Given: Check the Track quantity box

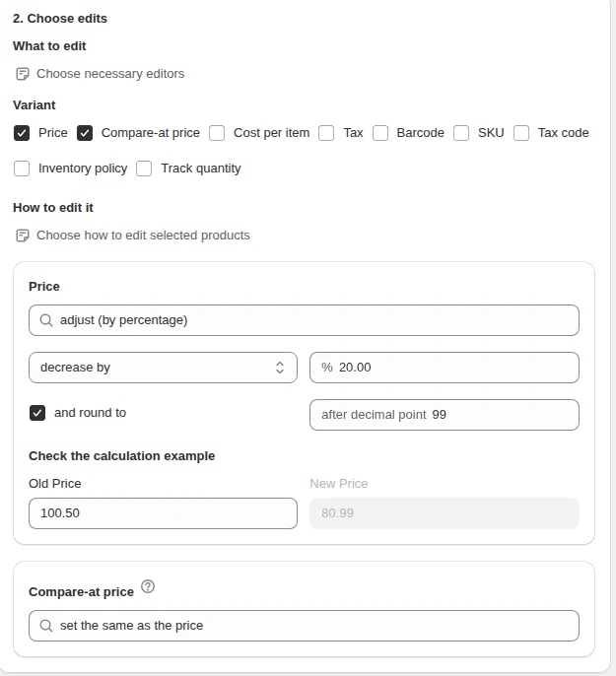Looking at the screenshot, I should [144, 169].
